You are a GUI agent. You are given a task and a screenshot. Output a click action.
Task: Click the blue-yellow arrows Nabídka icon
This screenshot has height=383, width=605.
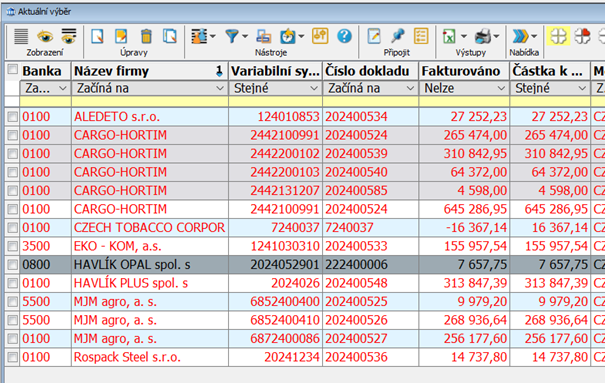coord(520,36)
